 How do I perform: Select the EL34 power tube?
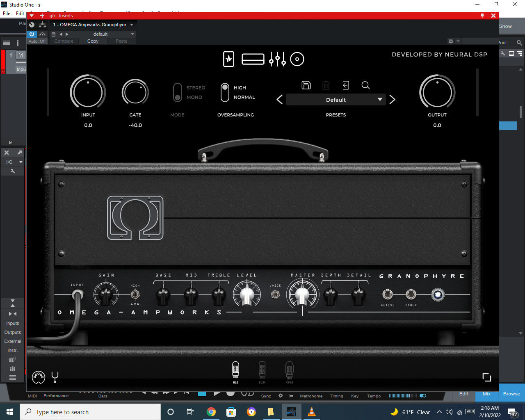coord(262,372)
